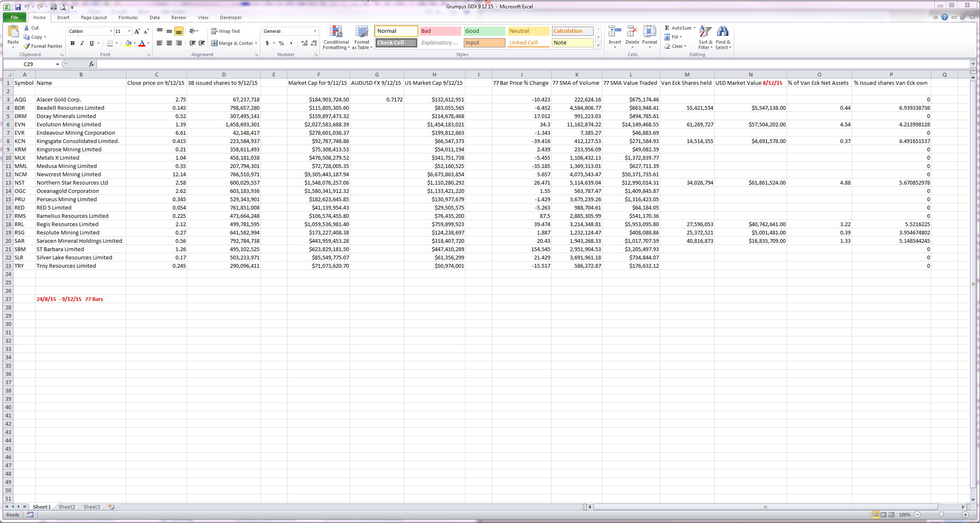Decrease font size with Shrink Font

tap(146, 31)
